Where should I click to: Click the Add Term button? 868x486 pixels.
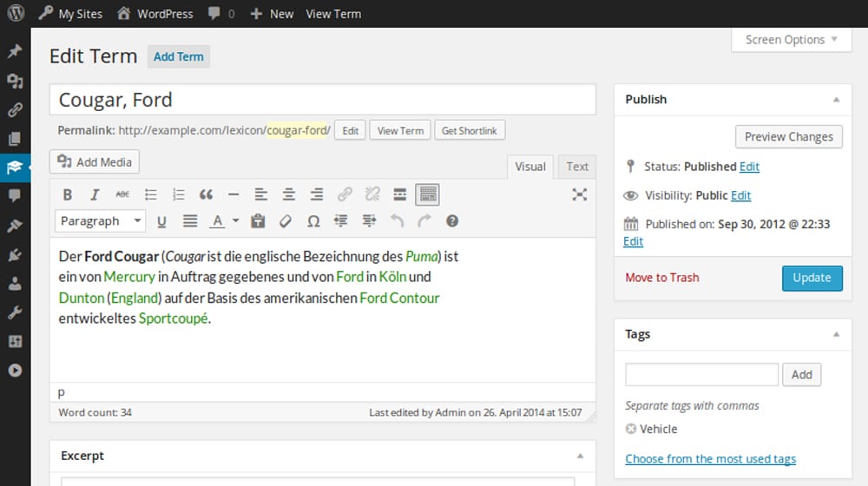tap(178, 56)
